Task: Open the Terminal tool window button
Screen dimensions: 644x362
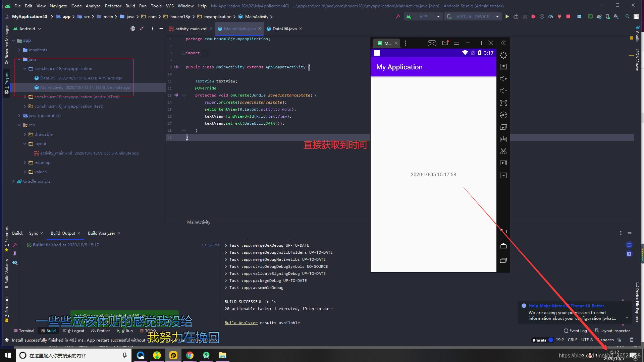Action: coord(23,331)
